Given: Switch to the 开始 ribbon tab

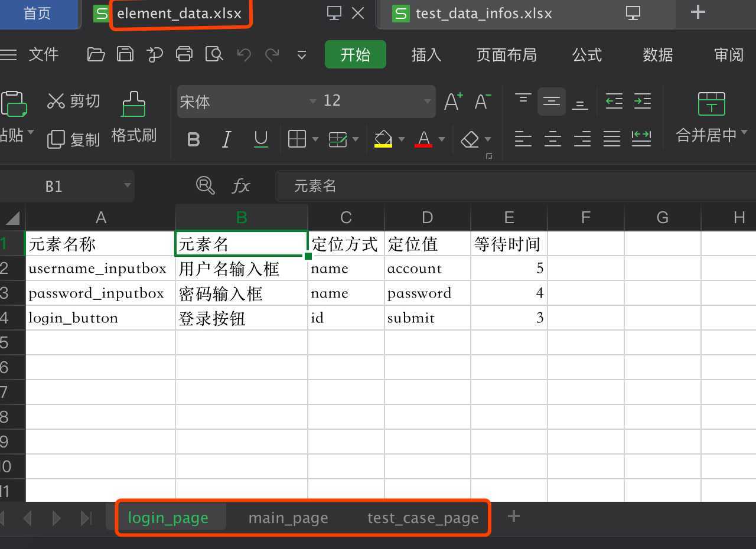Looking at the screenshot, I should pos(356,55).
